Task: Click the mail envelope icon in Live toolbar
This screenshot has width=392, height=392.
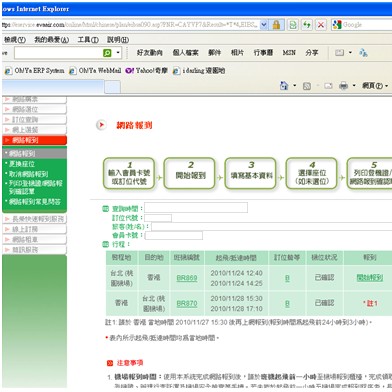Action: 339,52
